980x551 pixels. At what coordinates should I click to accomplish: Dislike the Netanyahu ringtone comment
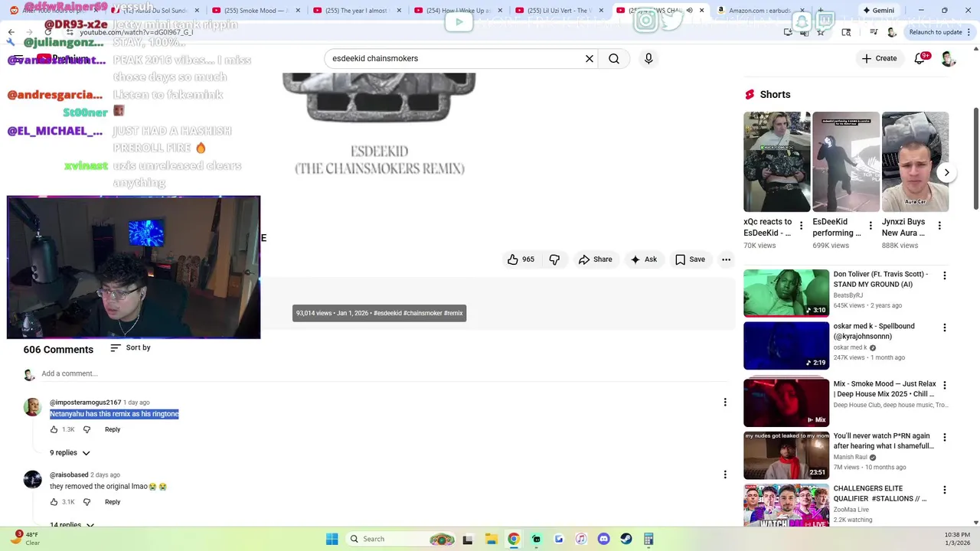point(87,429)
